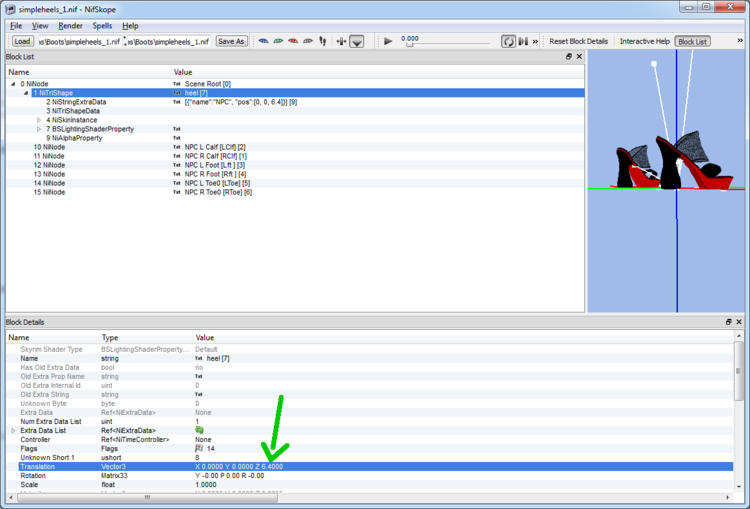
Task: Toggle the animation loop button
Action: (508, 42)
